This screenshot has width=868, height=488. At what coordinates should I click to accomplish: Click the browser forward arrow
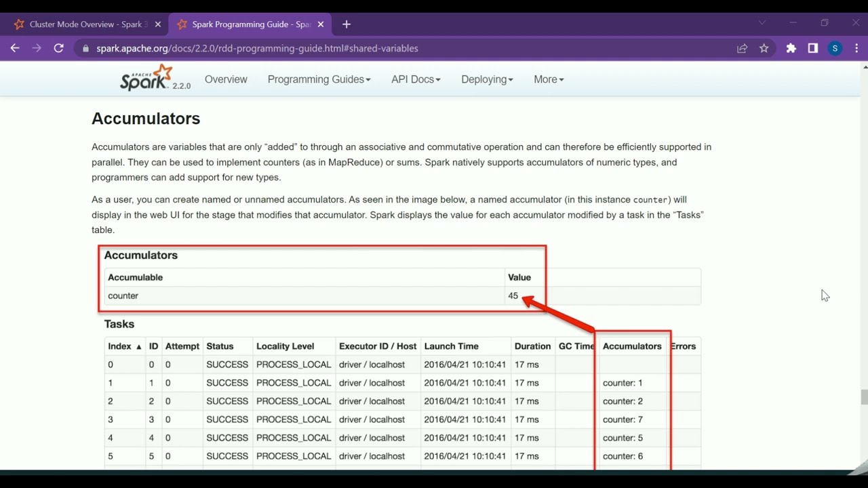[37, 48]
